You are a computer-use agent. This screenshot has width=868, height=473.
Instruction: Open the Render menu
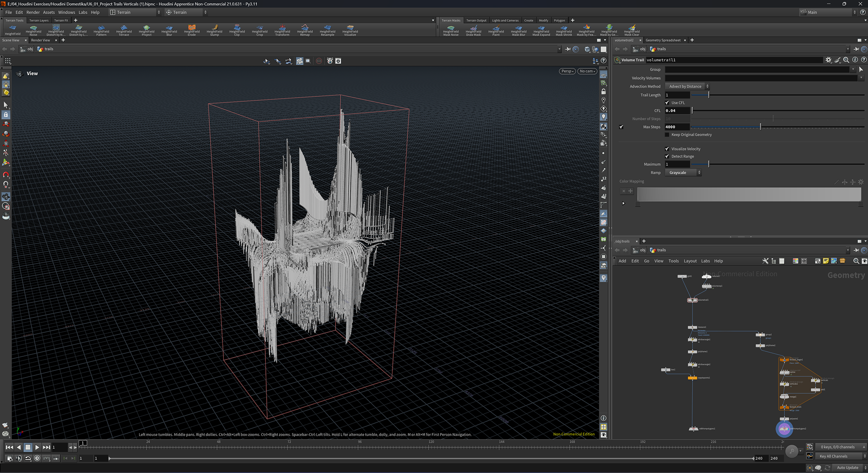33,12
